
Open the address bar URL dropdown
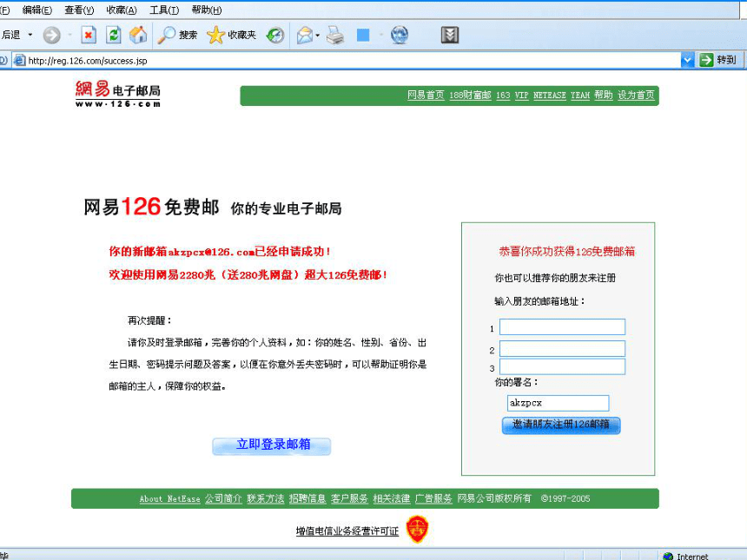[x=687, y=60]
